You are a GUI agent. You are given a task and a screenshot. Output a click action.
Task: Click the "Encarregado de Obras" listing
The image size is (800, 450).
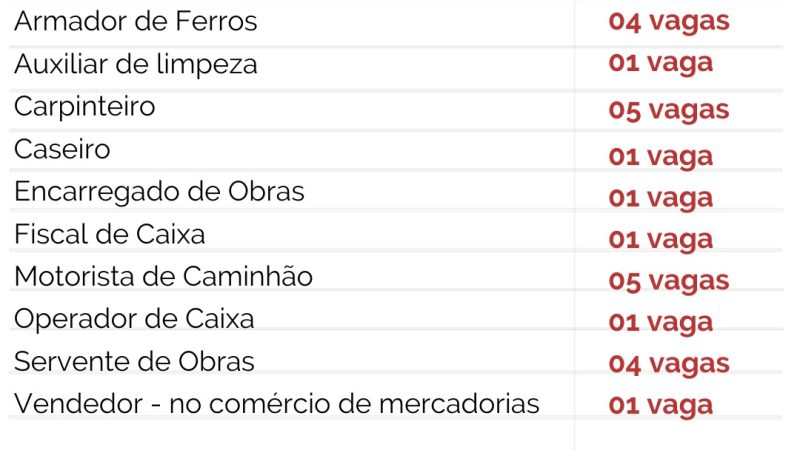[x=159, y=191]
